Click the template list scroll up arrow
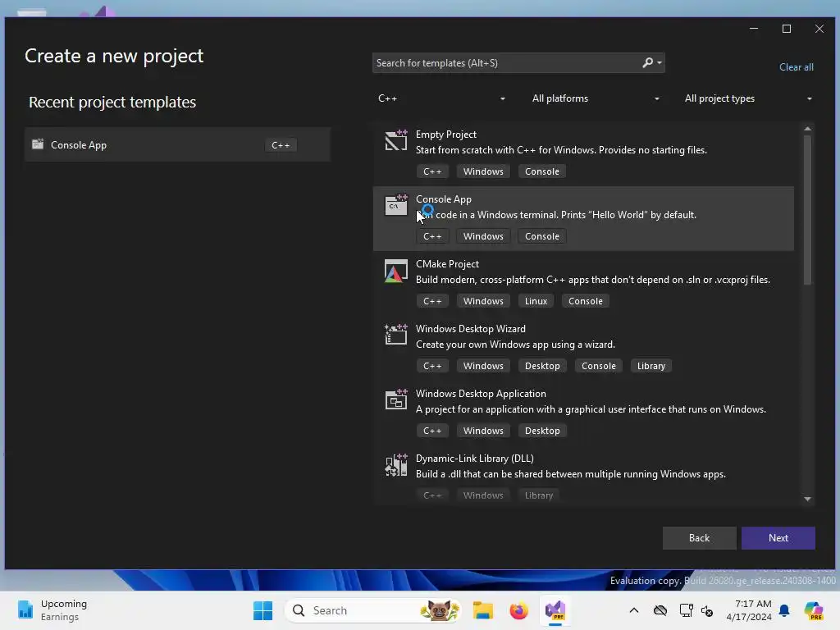 [807, 129]
